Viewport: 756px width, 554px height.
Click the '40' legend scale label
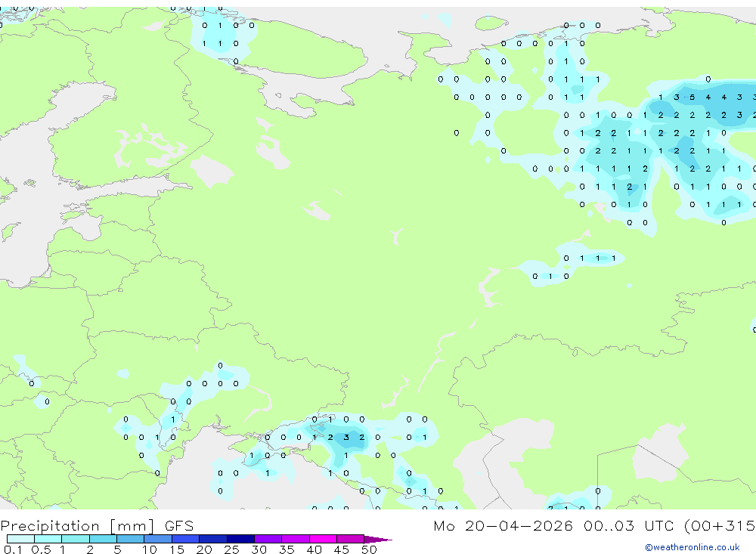coord(314,549)
